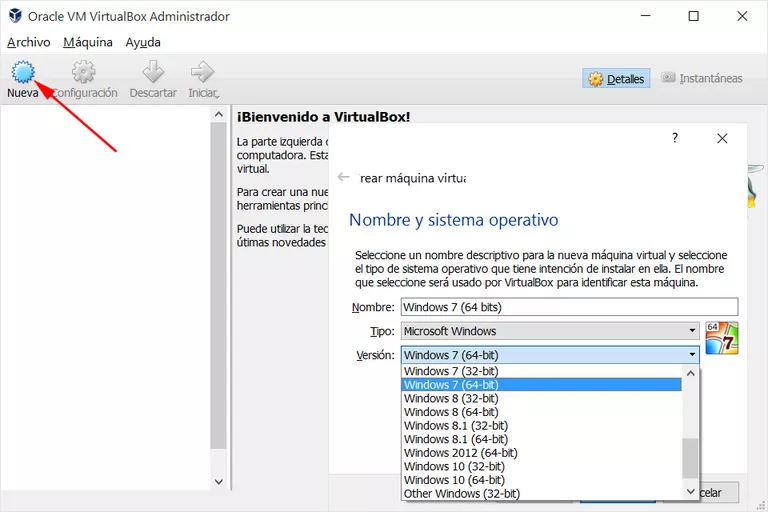Click the Windows 7 64 OS logo image
The height and width of the screenshot is (512, 768).
721,338
